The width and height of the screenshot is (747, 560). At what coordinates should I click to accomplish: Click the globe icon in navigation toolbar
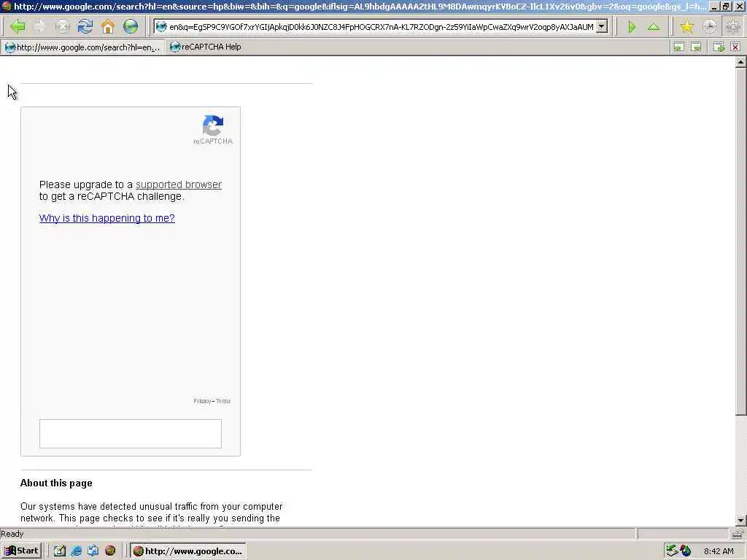click(131, 27)
